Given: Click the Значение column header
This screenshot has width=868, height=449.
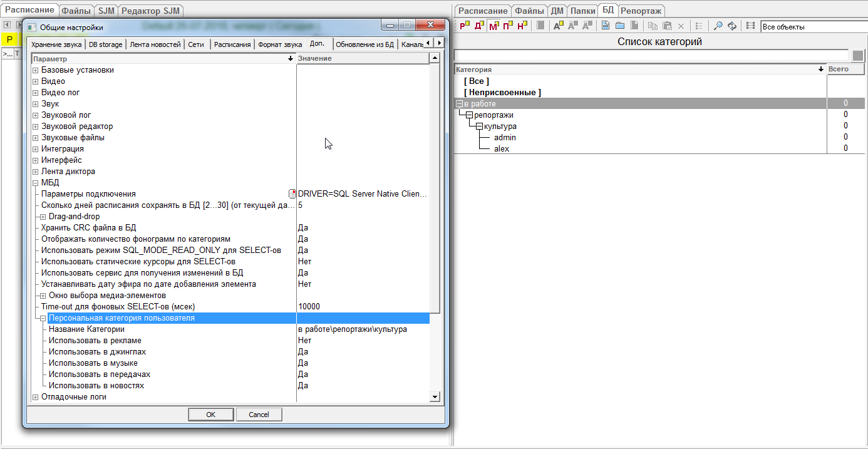Looking at the screenshot, I should [x=363, y=58].
